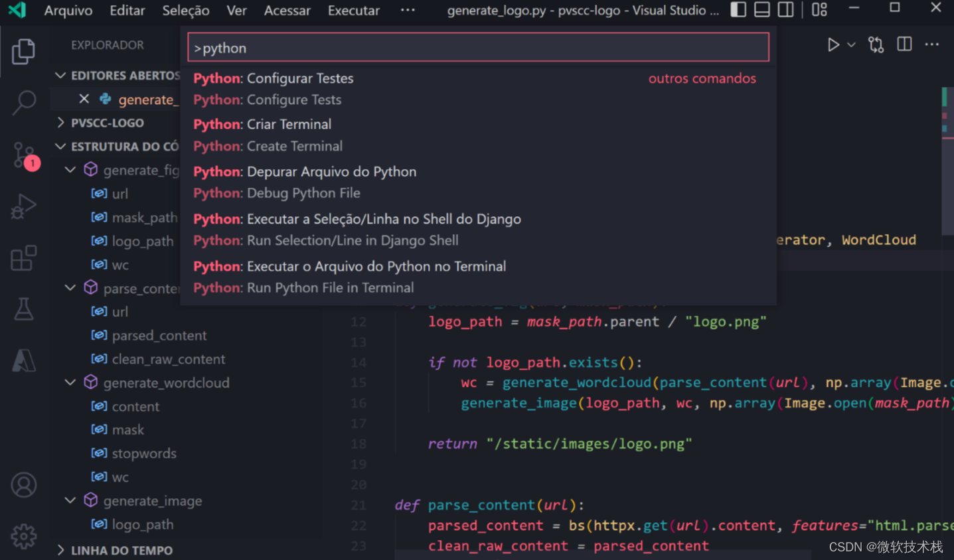Open the Arquivo menu

click(x=68, y=10)
